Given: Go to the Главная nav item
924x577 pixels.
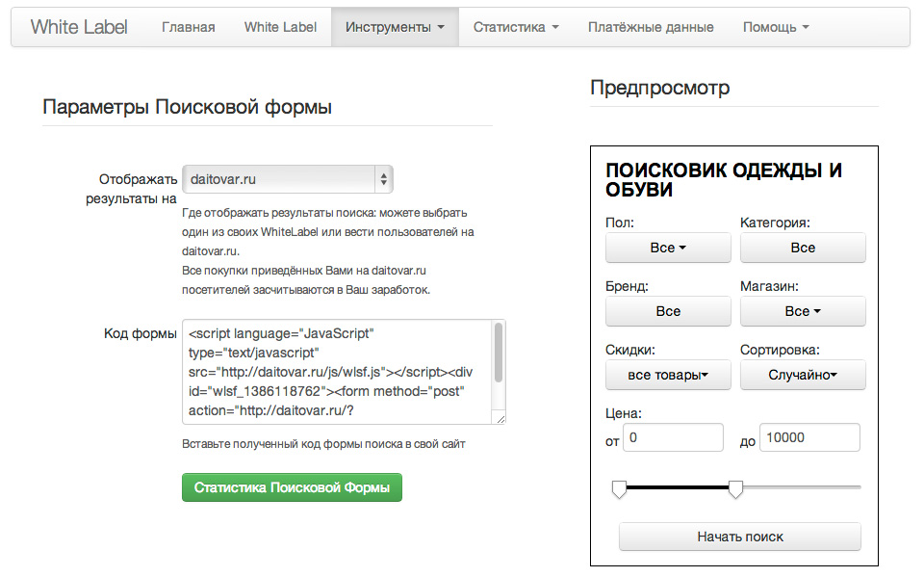Looking at the screenshot, I should click(x=189, y=27).
